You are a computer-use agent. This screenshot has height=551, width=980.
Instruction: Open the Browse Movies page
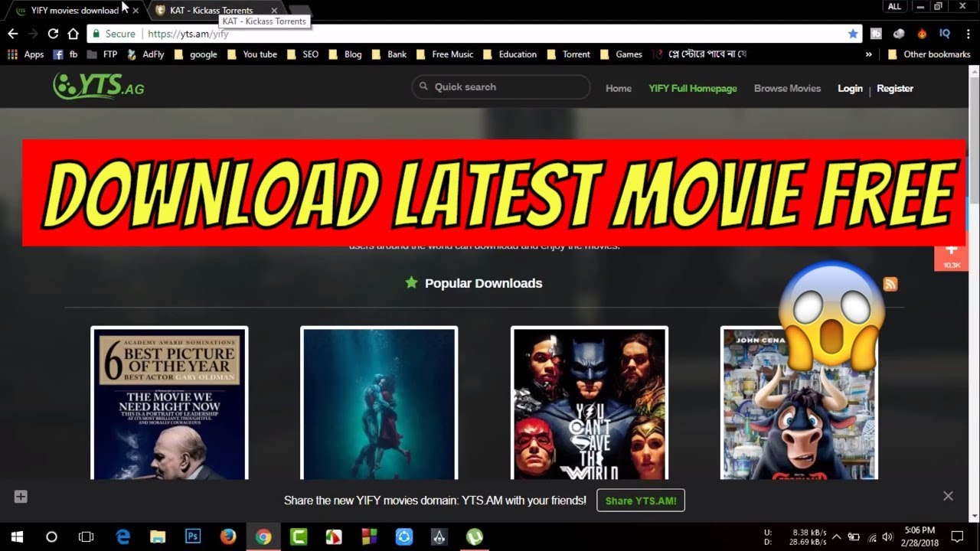[x=787, y=89]
